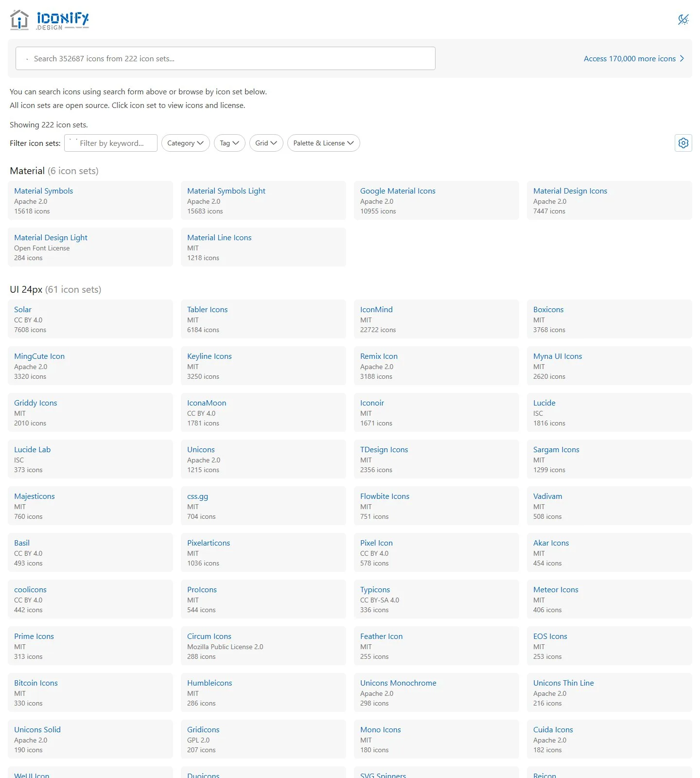Open the Lucide Lab set
Image resolution: width=700 pixels, height=778 pixels.
(x=90, y=459)
